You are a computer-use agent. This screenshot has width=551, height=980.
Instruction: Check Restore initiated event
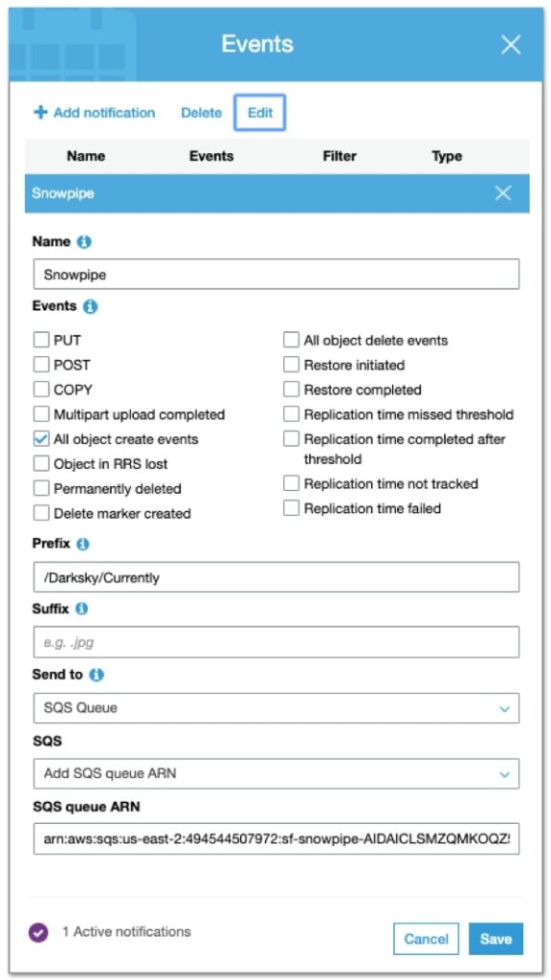pyautogui.click(x=292, y=365)
